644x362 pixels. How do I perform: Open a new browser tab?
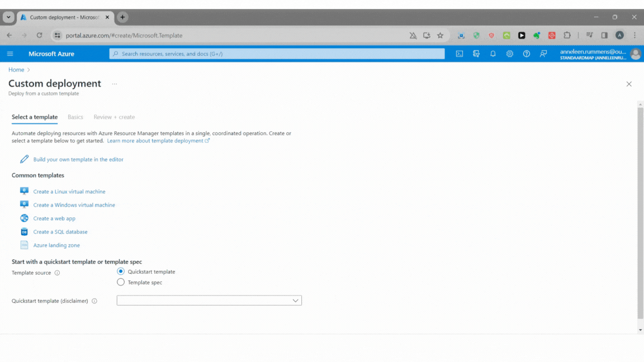(x=122, y=17)
